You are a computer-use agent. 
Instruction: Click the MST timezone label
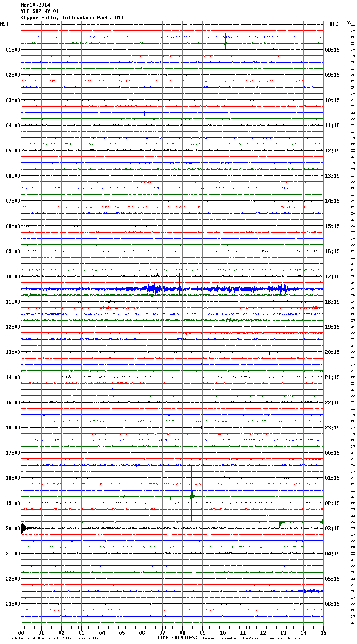pos(4,24)
